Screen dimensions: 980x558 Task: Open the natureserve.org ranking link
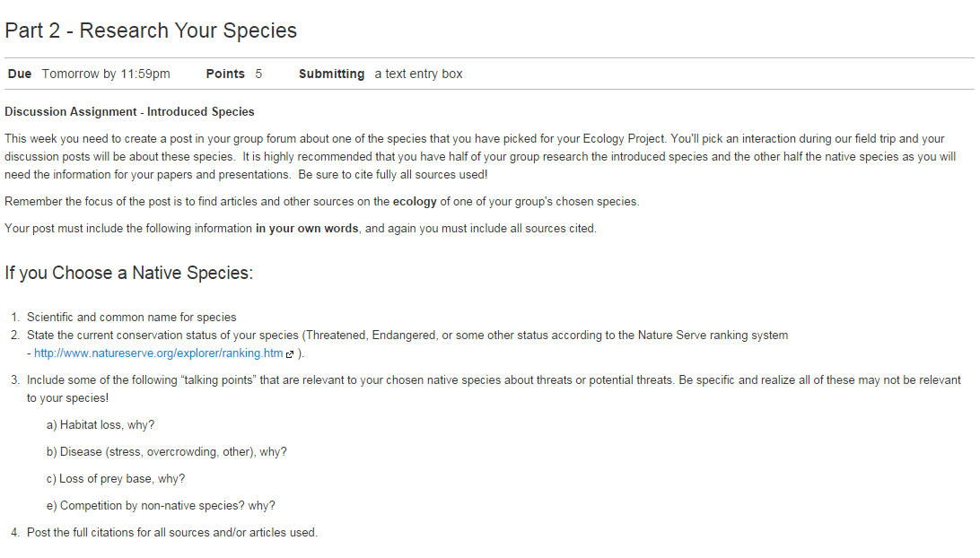pos(158,353)
